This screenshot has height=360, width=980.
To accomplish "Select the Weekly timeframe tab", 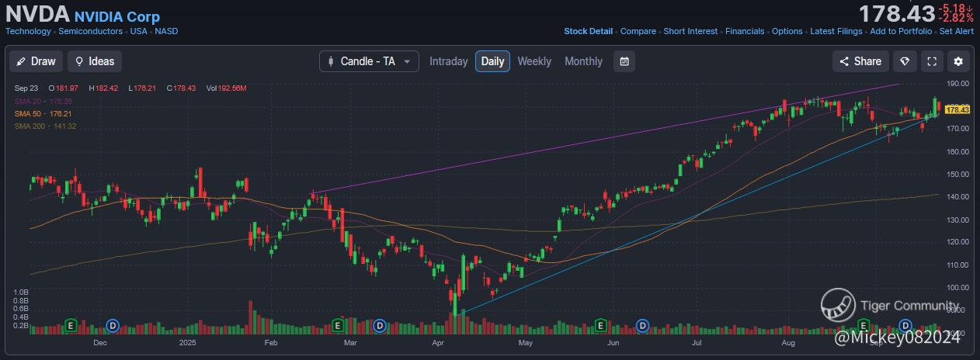I will [x=534, y=61].
